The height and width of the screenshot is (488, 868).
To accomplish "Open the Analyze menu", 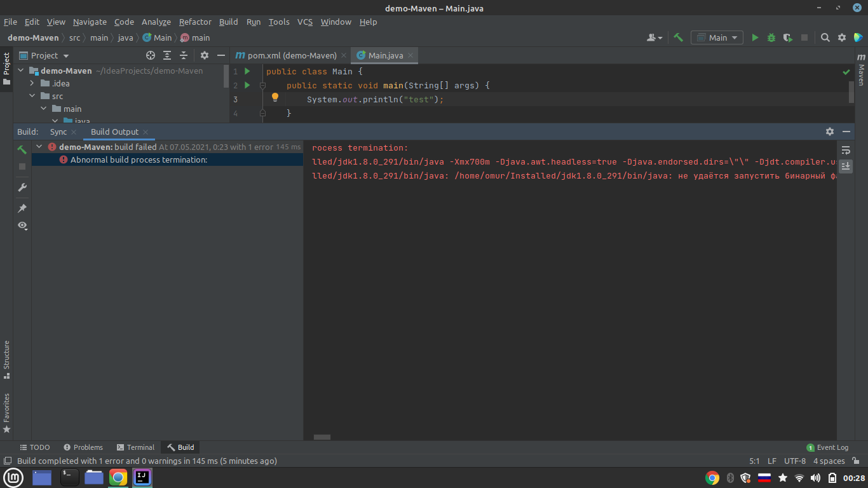I will click(x=156, y=22).
